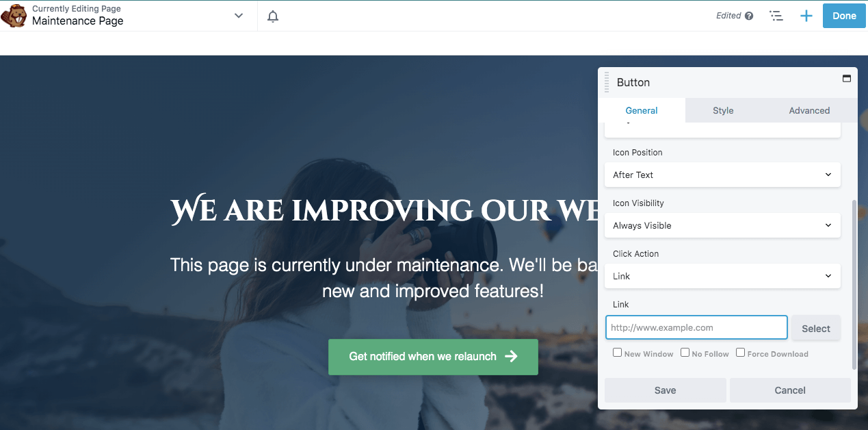Switch to the Style tab
The image size is (868, 430).
(723, 110)
